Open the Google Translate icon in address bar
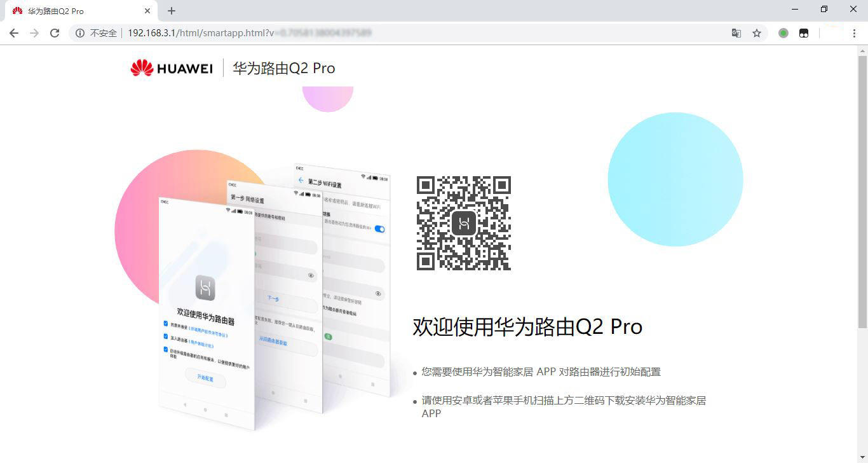Image resolution: width=868 pixels, height=463 pixels. [736, 33]
